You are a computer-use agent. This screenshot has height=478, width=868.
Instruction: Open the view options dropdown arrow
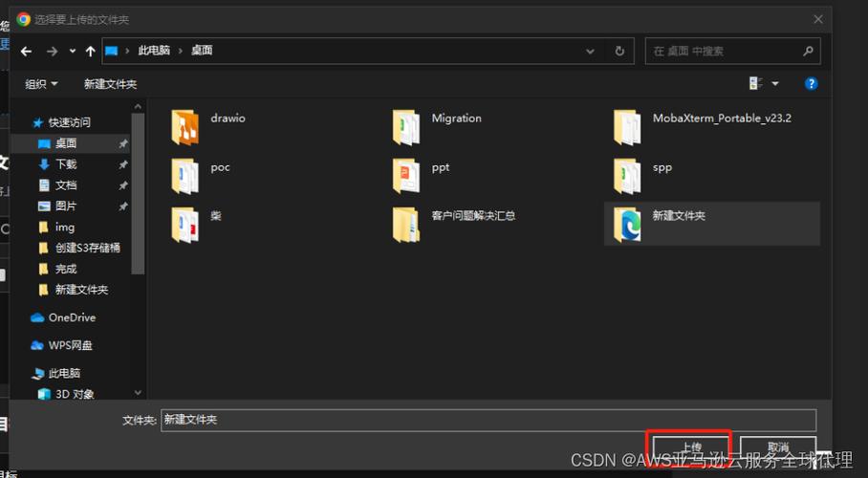point(775,83)
